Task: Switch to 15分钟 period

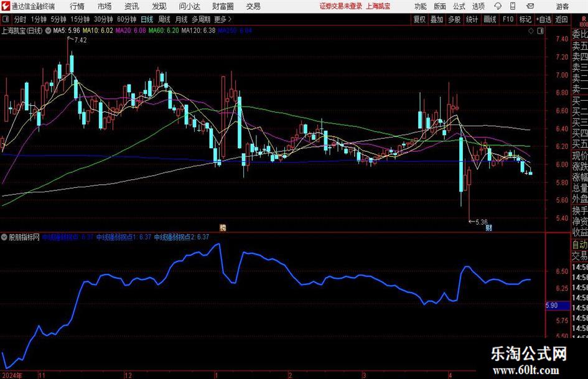Action: pos(80,19)
